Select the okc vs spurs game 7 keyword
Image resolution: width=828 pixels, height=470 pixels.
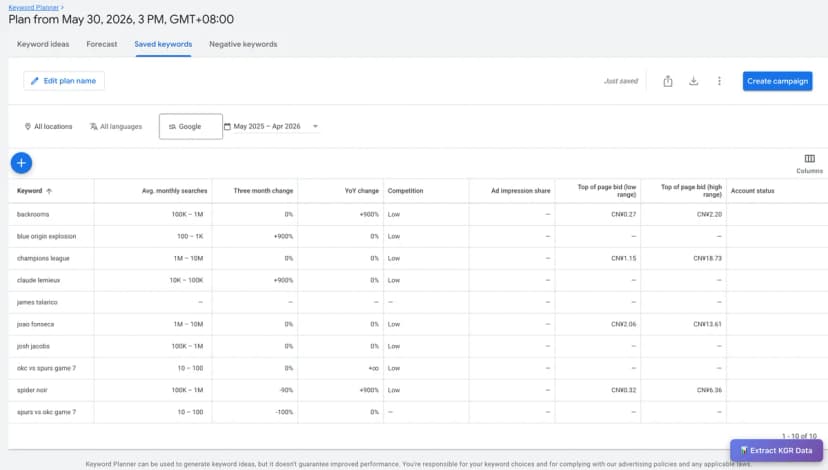[46, 368]
